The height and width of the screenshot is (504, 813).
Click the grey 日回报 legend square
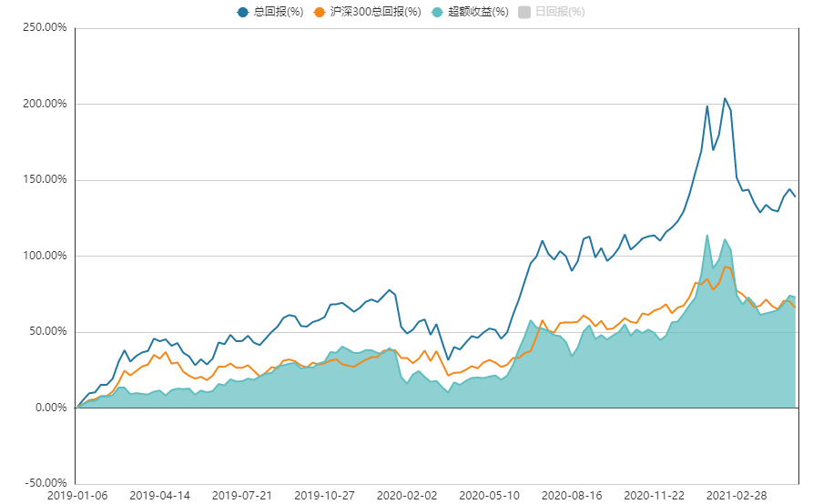coord(524,13)
